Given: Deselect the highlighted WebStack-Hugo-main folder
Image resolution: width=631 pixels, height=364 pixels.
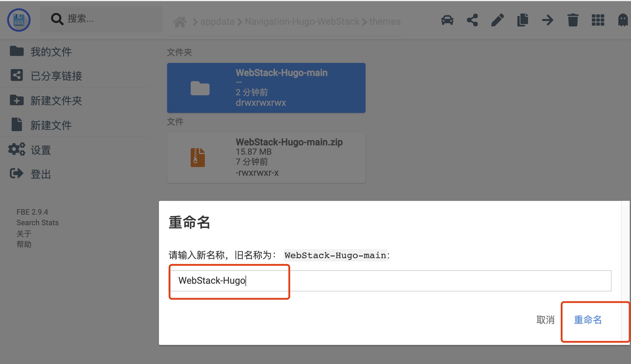Looking at the screenshot, I should pyautogui.click(x=266, y=87).
